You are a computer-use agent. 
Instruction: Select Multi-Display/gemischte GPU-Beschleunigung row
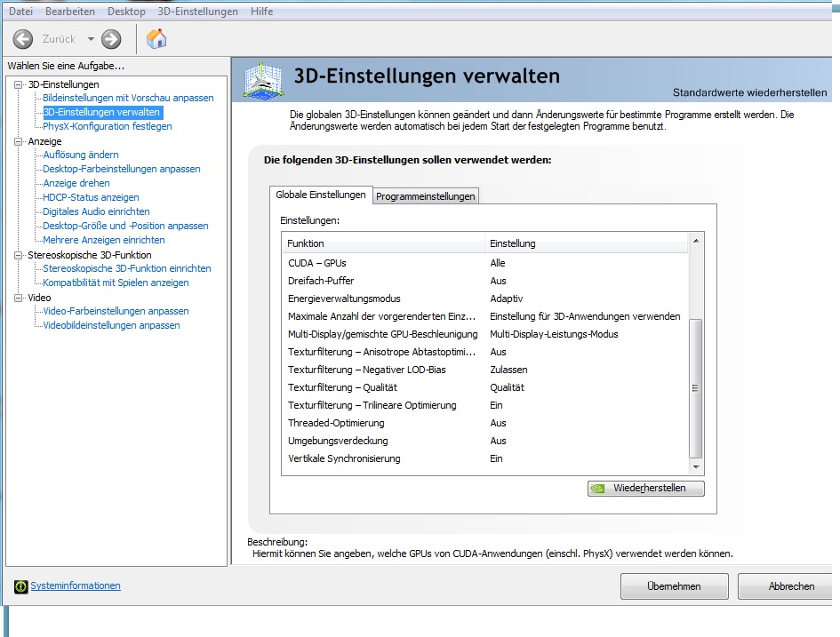tap(485, 334)
